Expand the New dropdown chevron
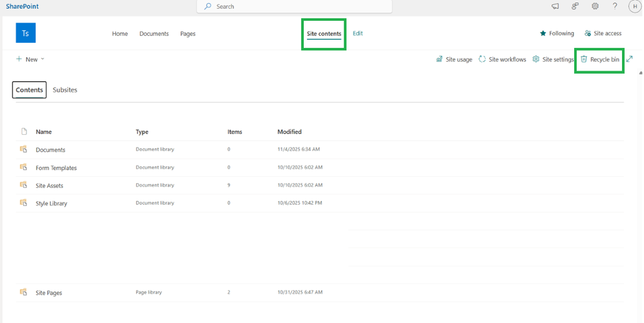 click(x=42, y=59)
